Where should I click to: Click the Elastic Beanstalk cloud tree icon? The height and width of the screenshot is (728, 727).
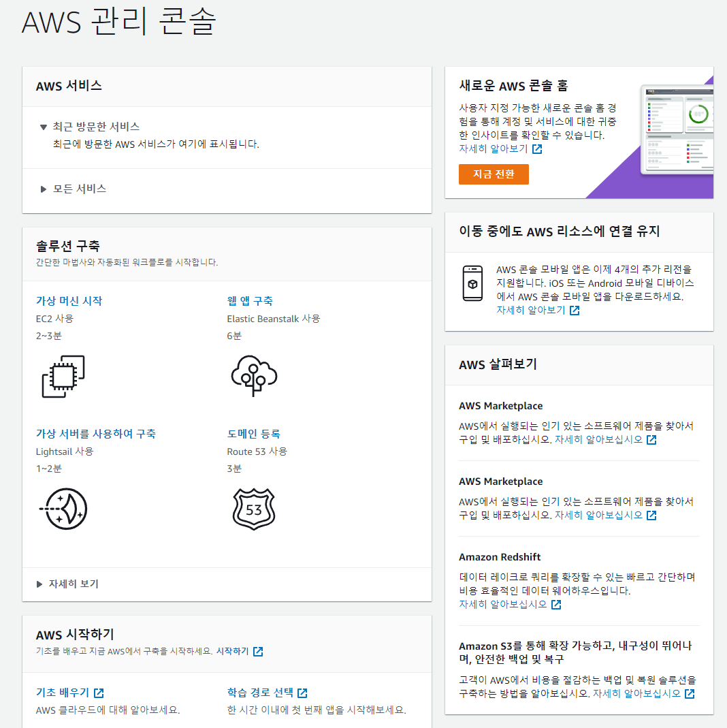coord(254,376)
